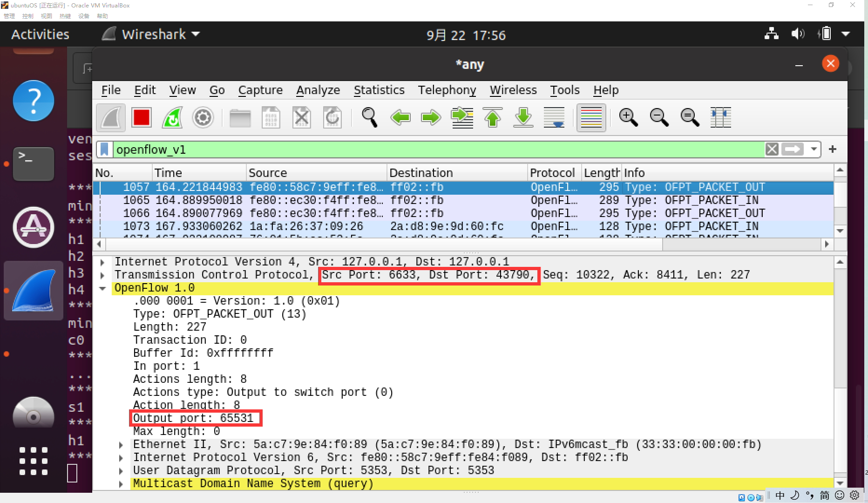Expand Internet Protocol Version 6 node
The image size is (868, 503).
tap(121, 458)
